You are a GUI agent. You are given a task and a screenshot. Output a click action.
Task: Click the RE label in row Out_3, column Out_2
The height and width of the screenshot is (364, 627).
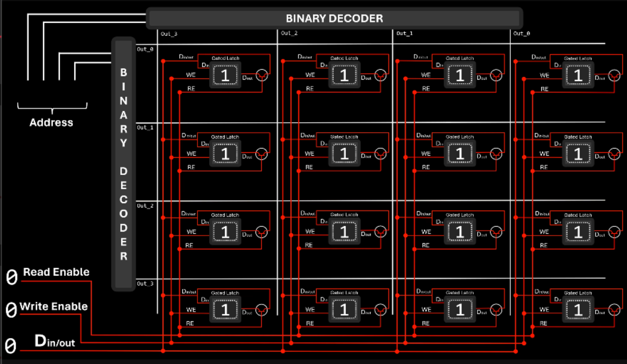(309, 323)
